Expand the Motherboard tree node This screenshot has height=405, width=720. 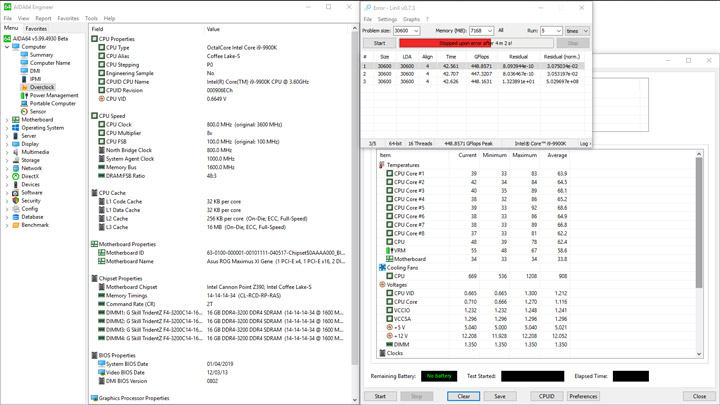point(7,119)
